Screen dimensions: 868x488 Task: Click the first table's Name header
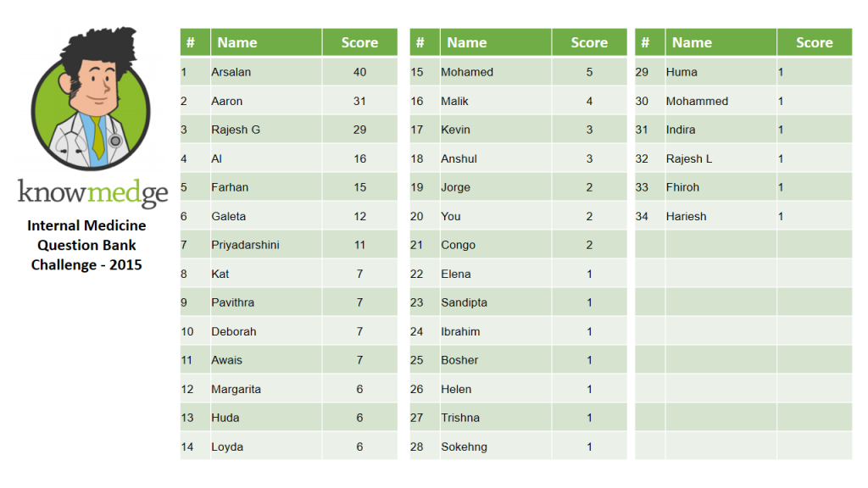[266, 42]
